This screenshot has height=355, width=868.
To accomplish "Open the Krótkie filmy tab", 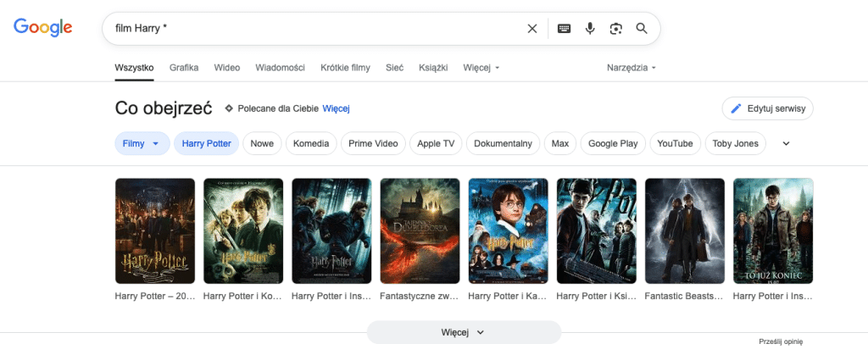I will 346,68.
